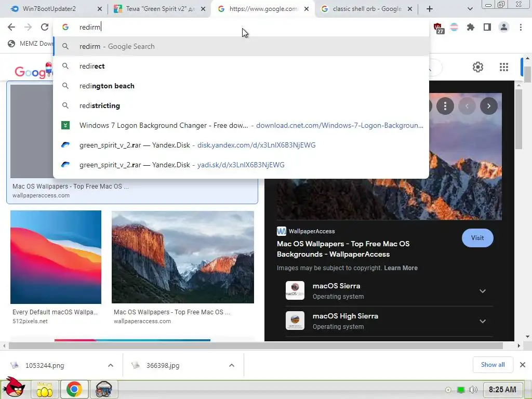Close the classic shell orb tab
532x399 pixels.
410,9
